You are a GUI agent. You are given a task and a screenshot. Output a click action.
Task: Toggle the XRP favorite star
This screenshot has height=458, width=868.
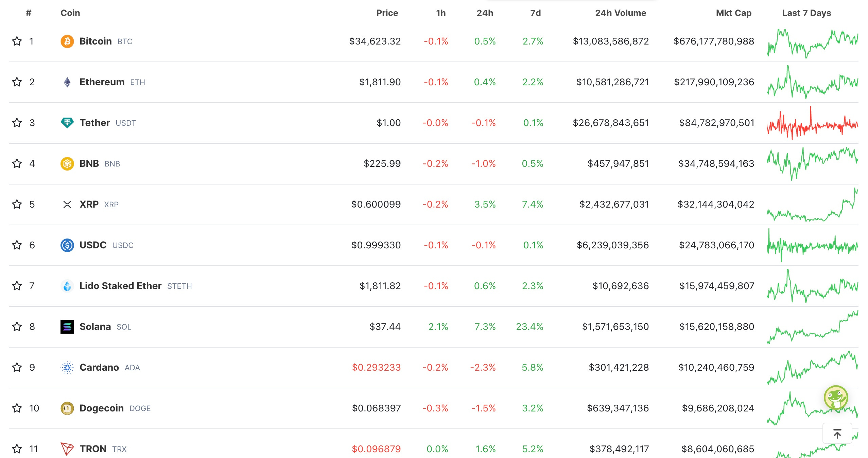[17, 205]
